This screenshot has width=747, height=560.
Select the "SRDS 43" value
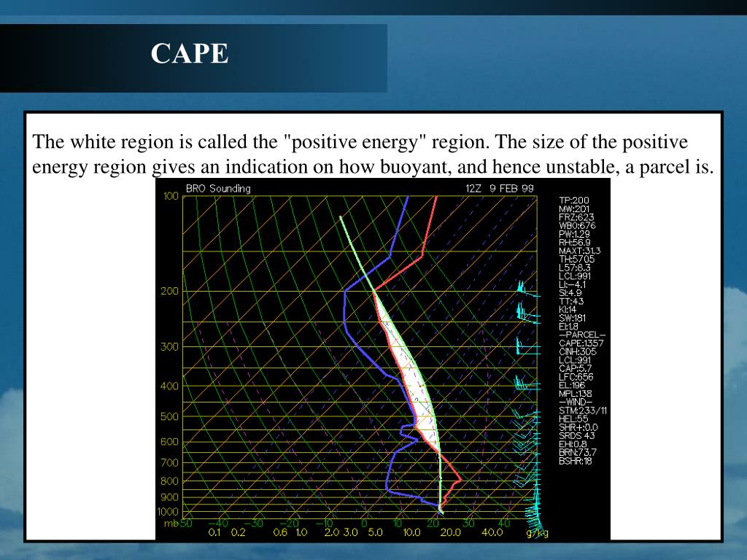pos(577,436)
